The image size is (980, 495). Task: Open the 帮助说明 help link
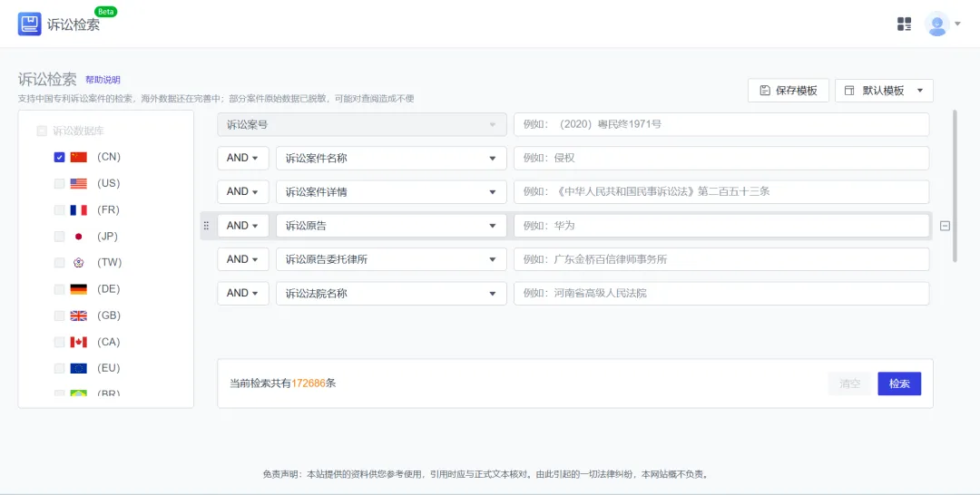103,80
